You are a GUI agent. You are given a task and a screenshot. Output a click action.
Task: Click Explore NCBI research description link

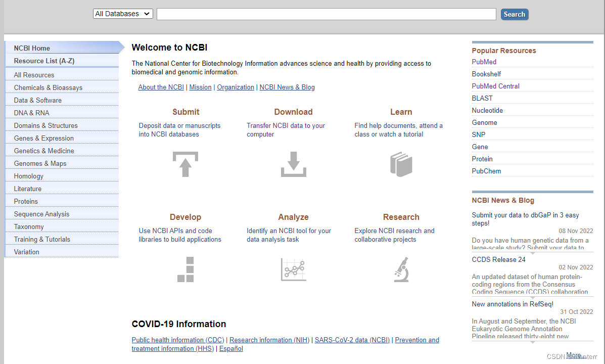point(394,235)
